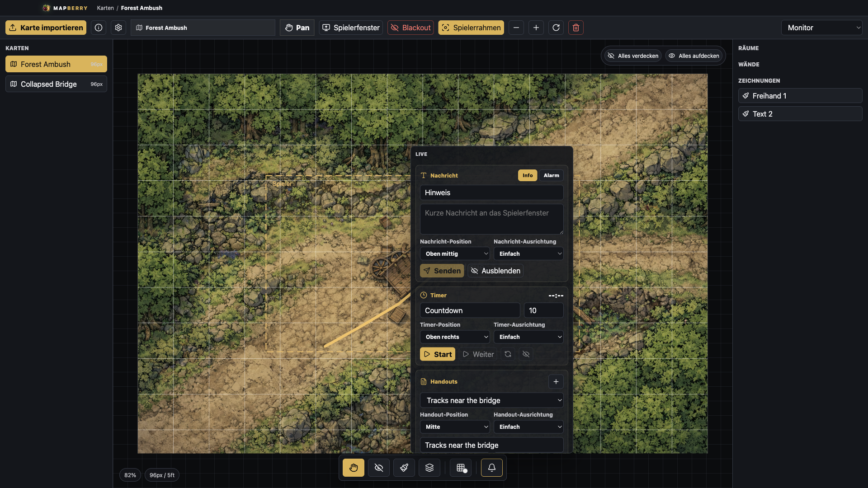The width and height of the screenshot is (868, 488).
Task: Select the hand pan tool in the bottom toolbar
Action: (x=353, y=468)
